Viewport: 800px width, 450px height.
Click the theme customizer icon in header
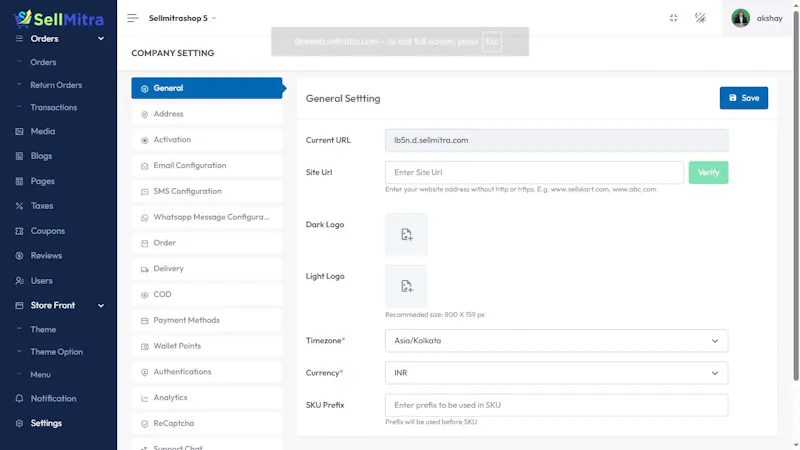coord(701,18)
